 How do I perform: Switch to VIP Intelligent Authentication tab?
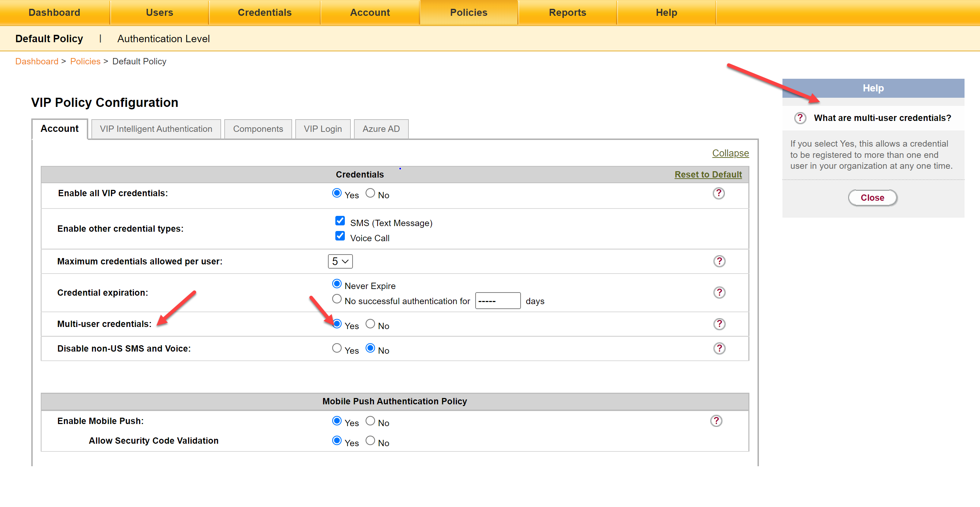(156, 129)
